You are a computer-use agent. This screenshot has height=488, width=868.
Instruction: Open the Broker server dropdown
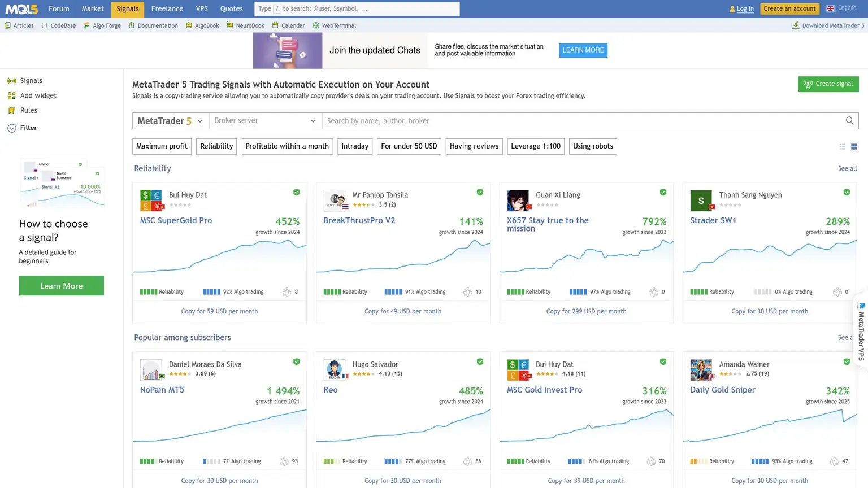(266, 121)
